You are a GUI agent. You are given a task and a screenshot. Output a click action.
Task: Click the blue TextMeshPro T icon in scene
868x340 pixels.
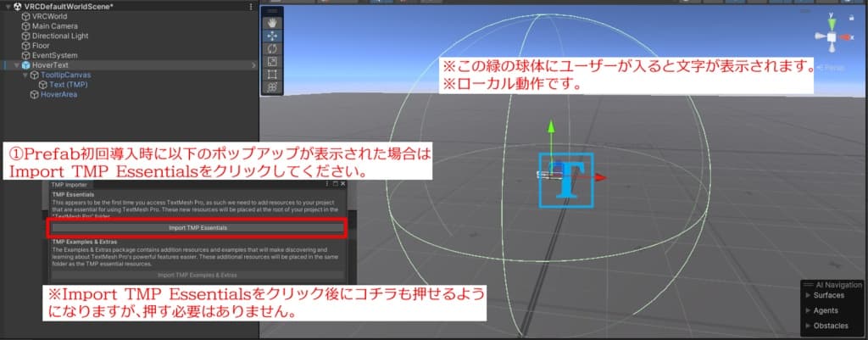(565, 181)
